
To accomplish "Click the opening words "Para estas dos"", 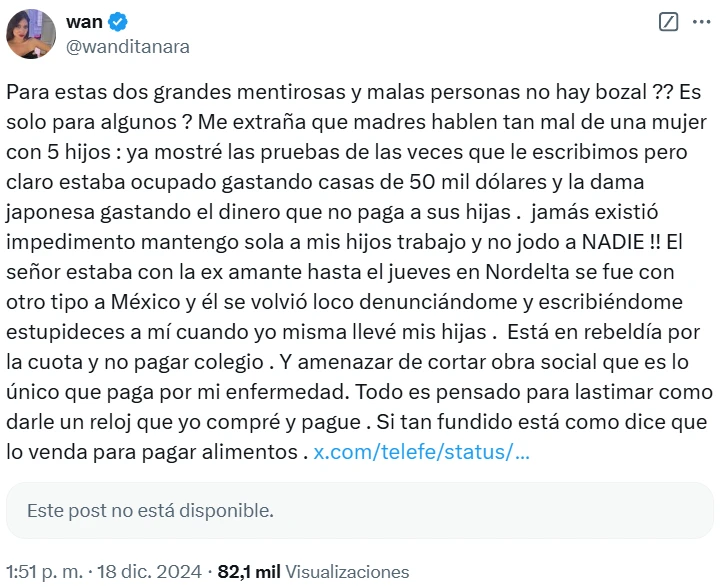I will click(67, 90).
